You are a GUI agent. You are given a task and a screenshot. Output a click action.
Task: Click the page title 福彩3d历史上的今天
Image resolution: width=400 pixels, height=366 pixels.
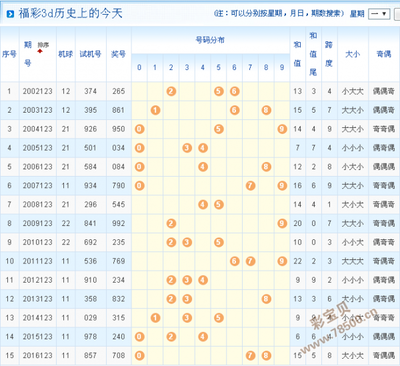pos(70,14)
